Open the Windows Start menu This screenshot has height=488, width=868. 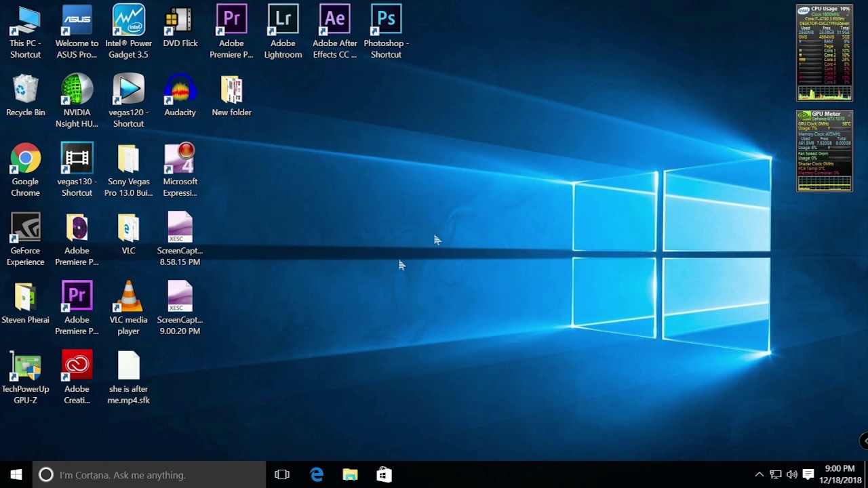click(16, 474)
